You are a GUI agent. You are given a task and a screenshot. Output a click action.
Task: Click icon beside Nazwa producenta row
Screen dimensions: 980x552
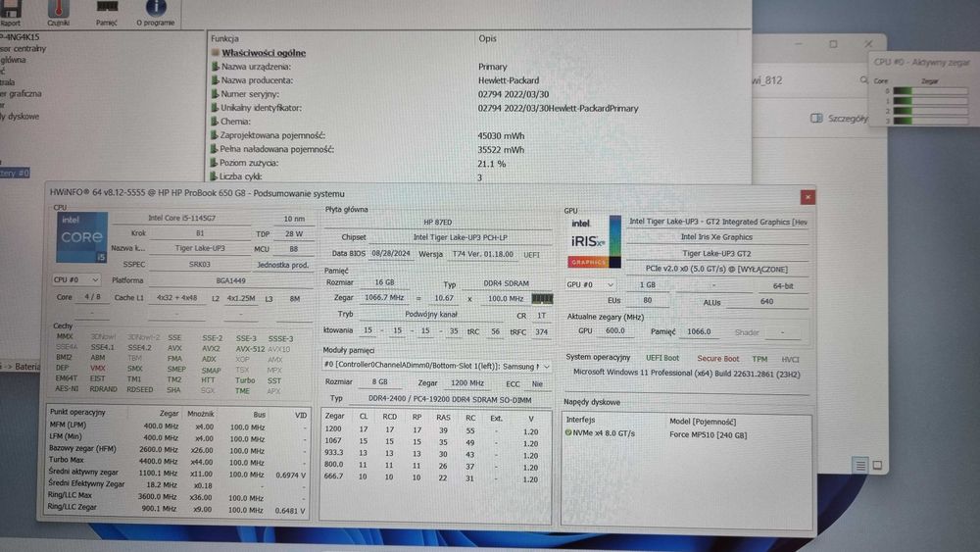click(x=215, y=80)
